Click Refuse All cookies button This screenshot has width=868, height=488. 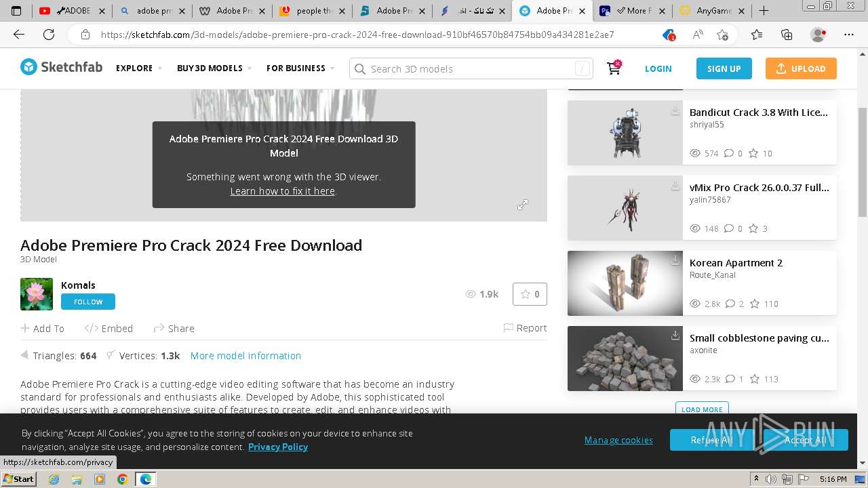(711, 440)
